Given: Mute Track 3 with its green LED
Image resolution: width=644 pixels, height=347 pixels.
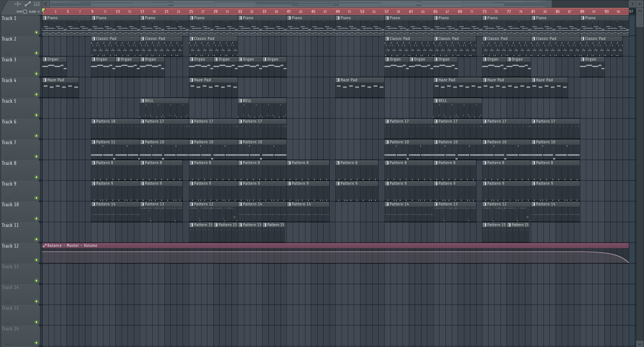Looking at the screenshot, I should (x=36, y=74).
